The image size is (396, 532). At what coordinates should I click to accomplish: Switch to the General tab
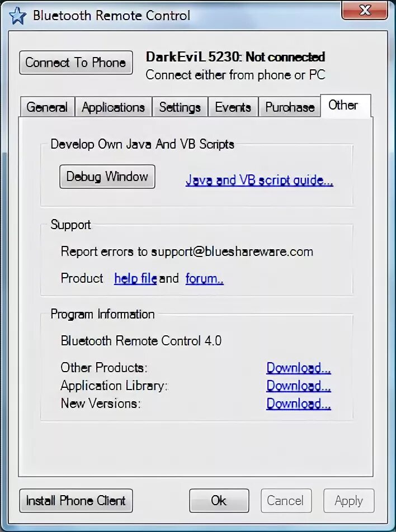pos(47,107)
